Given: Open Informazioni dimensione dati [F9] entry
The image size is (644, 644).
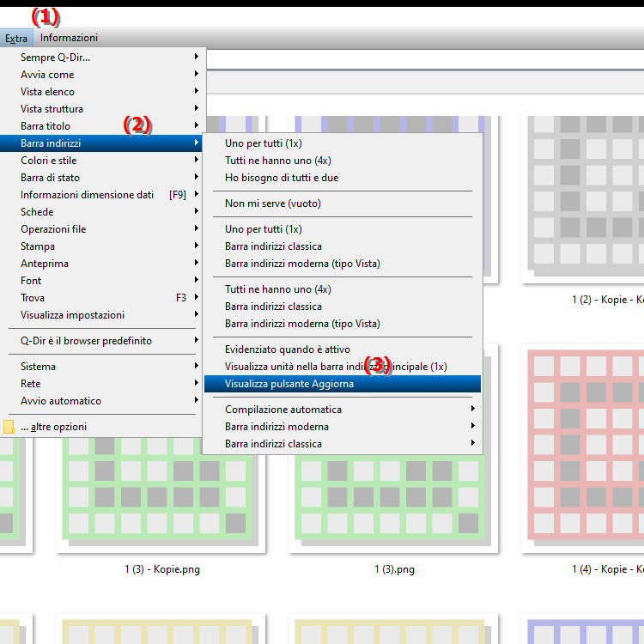Looking at the screenshot, I should (x=100, y=195).
